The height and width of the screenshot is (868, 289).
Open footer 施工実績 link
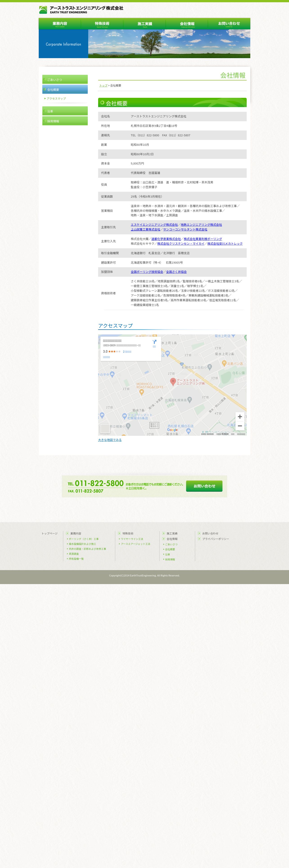(x=172, y=533)
